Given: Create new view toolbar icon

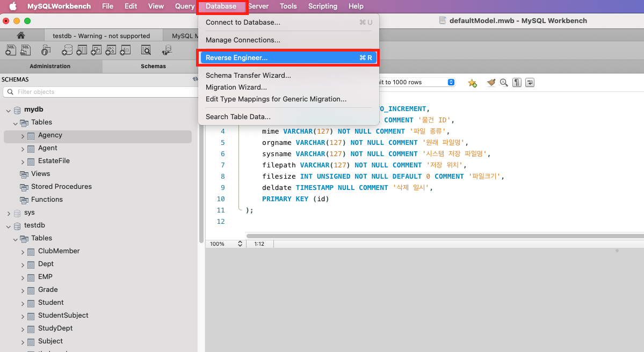Looking at the screenshot, I should pos(96,50).
